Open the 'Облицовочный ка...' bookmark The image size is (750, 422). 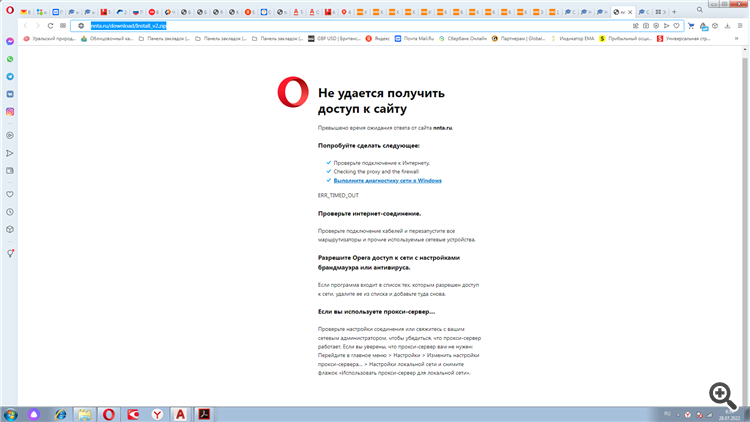pos(107,39)
